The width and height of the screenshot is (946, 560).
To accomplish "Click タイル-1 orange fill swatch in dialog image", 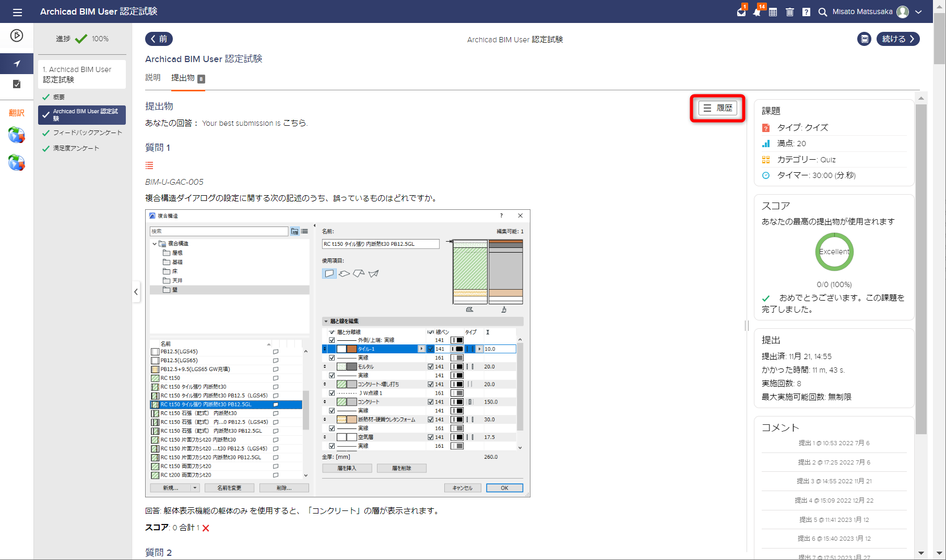I will click(x=352, y=349).
